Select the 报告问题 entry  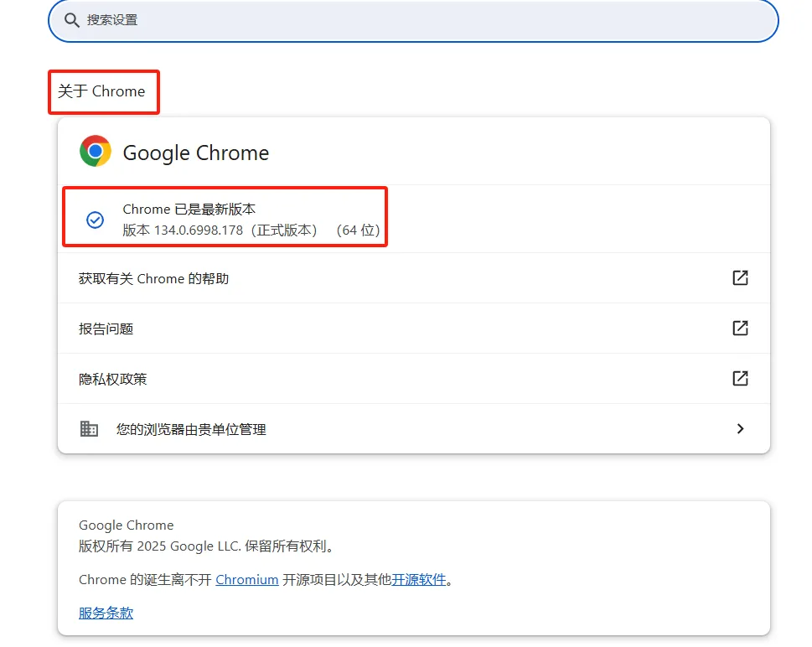click(106, 329)
